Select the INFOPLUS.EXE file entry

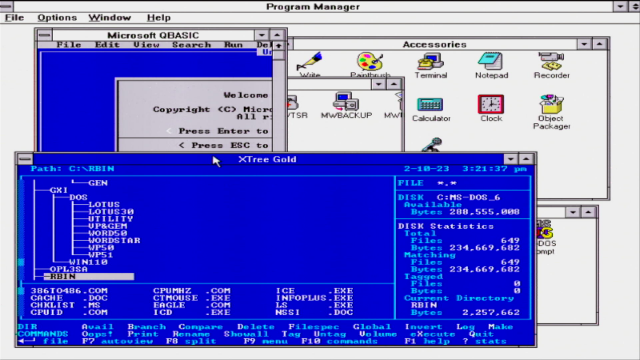314,298
